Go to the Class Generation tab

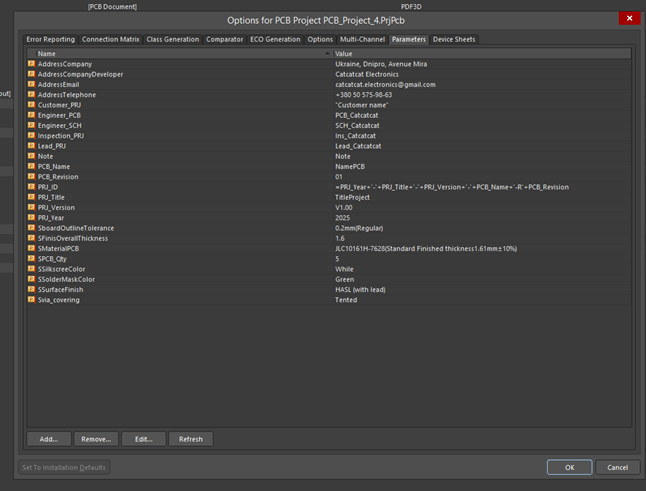[x=173, y=40]
